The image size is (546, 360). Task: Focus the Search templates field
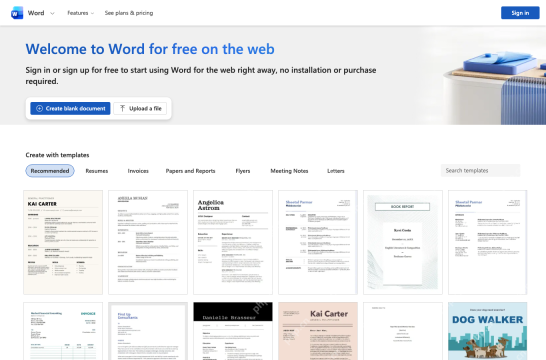[x=480, y=171]
